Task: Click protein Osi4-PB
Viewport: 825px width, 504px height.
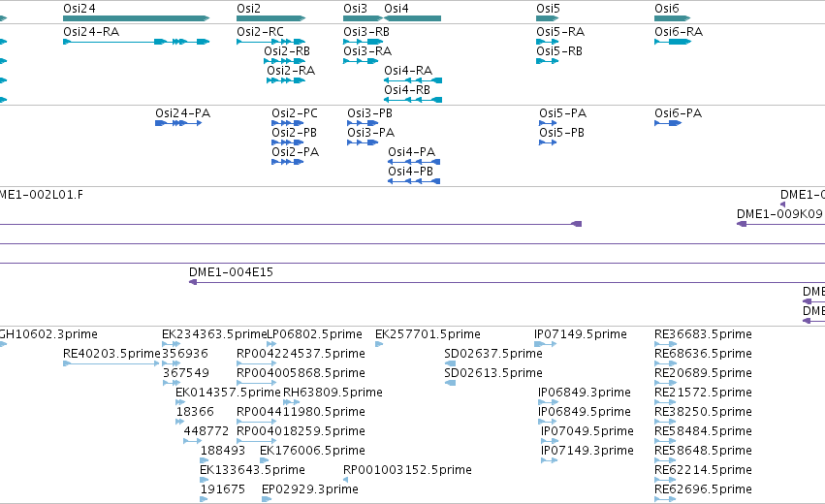Action: tap(410, 172)
